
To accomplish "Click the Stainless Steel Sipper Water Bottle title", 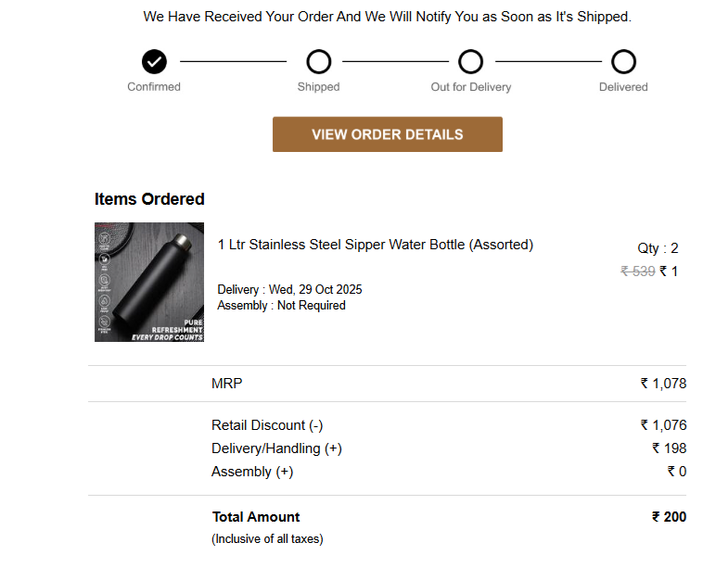I will pyautogui.click(x=375, y=245).
